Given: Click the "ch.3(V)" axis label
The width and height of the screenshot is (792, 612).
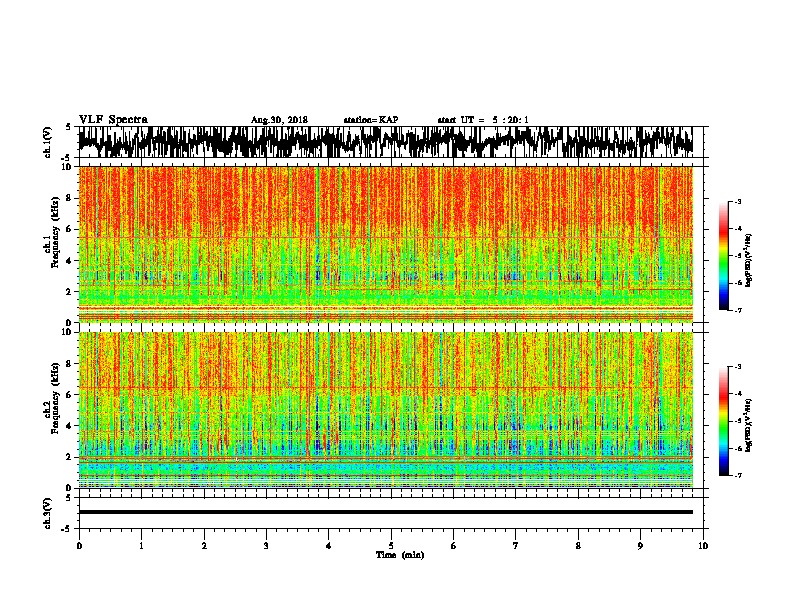Looking at the screenshot, I should coord(47,513).
